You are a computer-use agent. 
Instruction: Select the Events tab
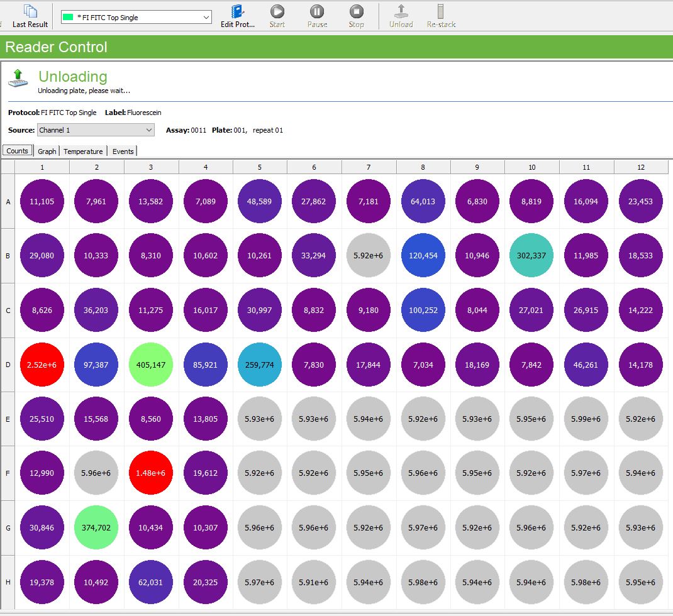123,151
